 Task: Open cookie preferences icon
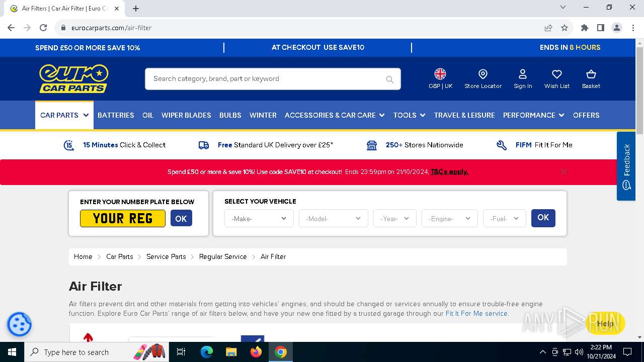(19, 324)
